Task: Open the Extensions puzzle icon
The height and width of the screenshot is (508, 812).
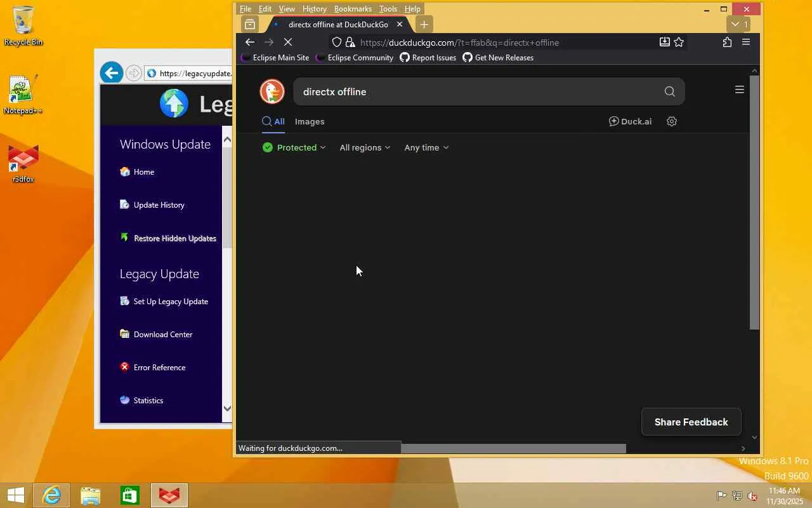Action: pos(727,42)
